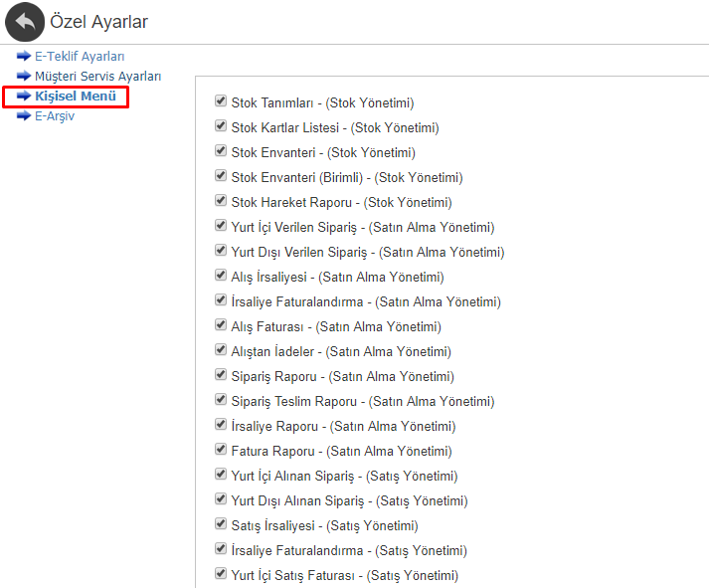Toggle Alıştan İadeler checkbox

point(221,349)
